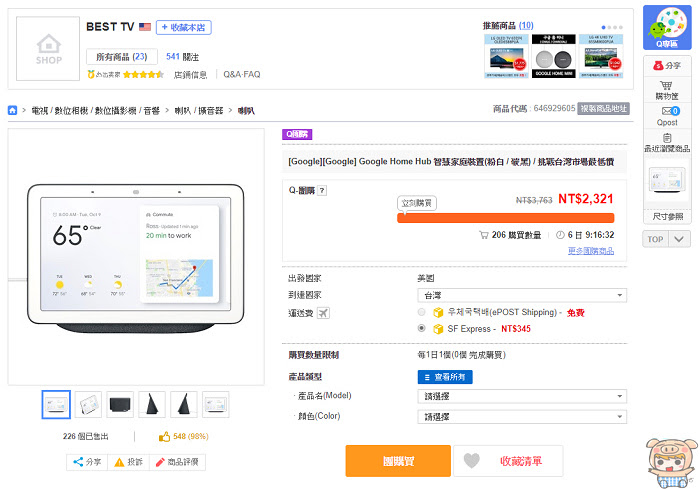Click the Q-團購 question mark help icon
This screenshot has width=700, height=489.
(x=322, y=191)
